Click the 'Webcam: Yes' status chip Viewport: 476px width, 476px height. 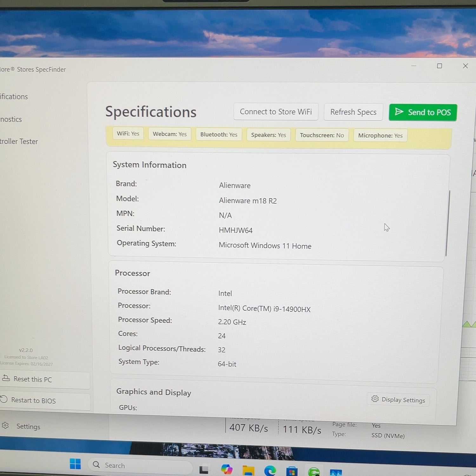click(x=170, y=134)
